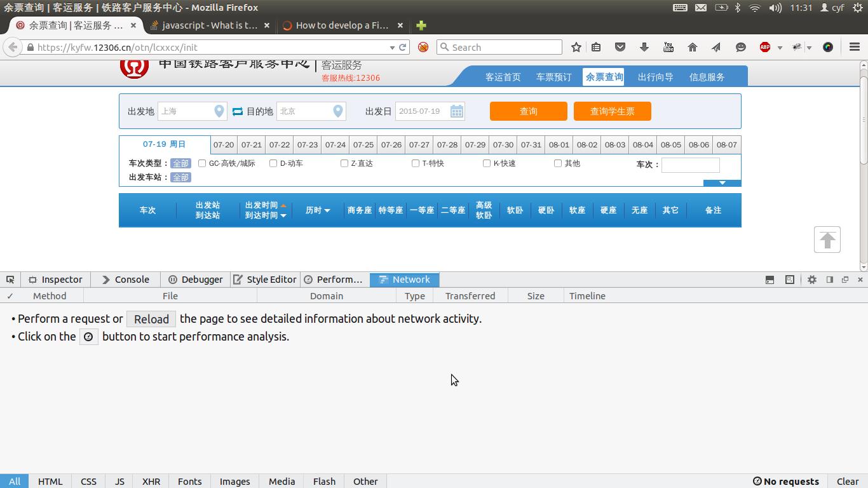The height and width of the screenshot is (488, 868).
Task: Select 全部 for 车次类型
Action: coord(180,163)
